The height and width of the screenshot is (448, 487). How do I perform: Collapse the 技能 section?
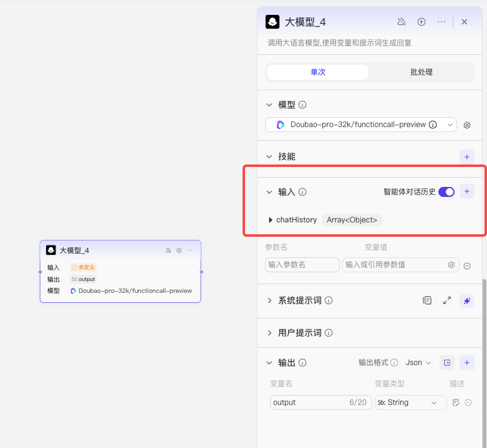click(269, 156)
